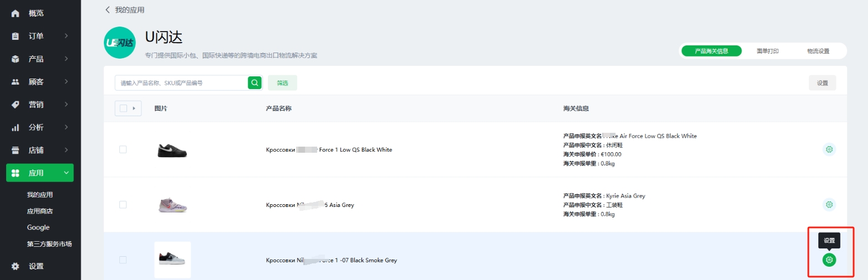
Task: Go back via the 我的应用 breadcrumb link
Action: (x=129, y=10)
